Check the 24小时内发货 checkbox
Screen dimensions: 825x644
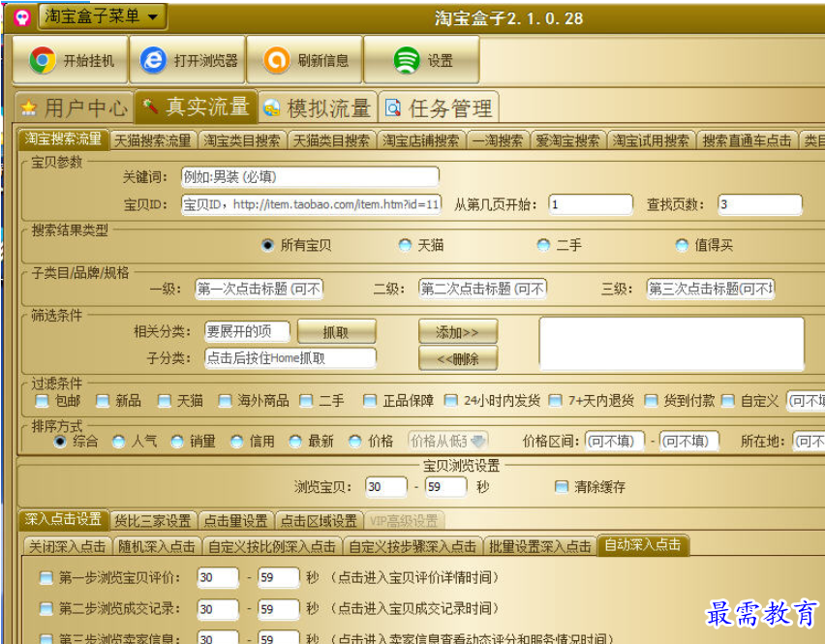click(x=451, y=402)
